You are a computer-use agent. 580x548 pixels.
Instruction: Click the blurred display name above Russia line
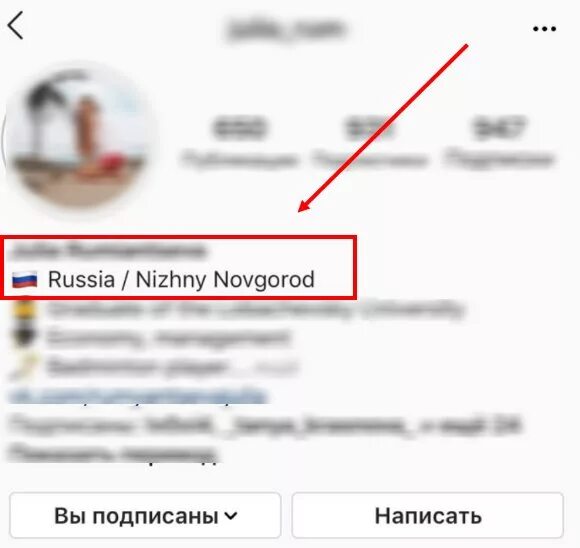pos(108,251)
